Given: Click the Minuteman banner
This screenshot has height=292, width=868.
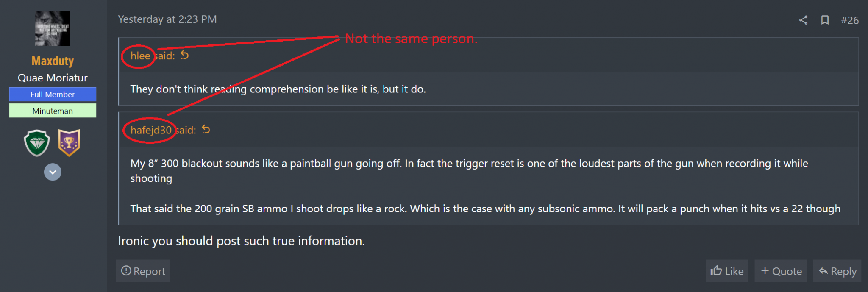Looking at the screenshot, I should 53,111.
